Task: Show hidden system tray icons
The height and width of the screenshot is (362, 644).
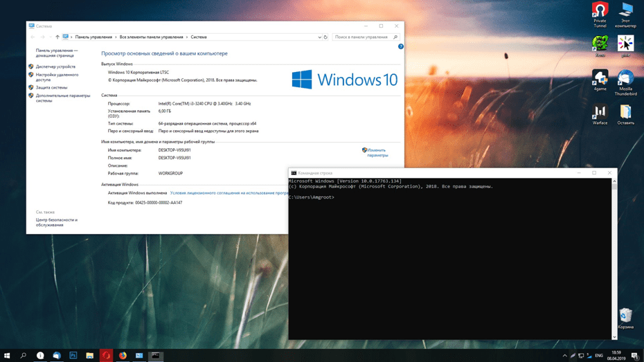Action: click(x=564, y=356)
